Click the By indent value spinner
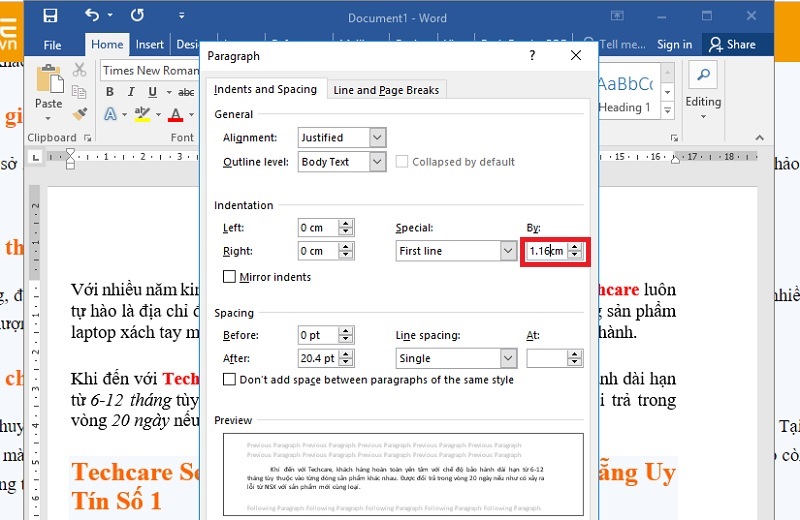The height and width of the screenshot is (520, 800). [x=575, y=251]
